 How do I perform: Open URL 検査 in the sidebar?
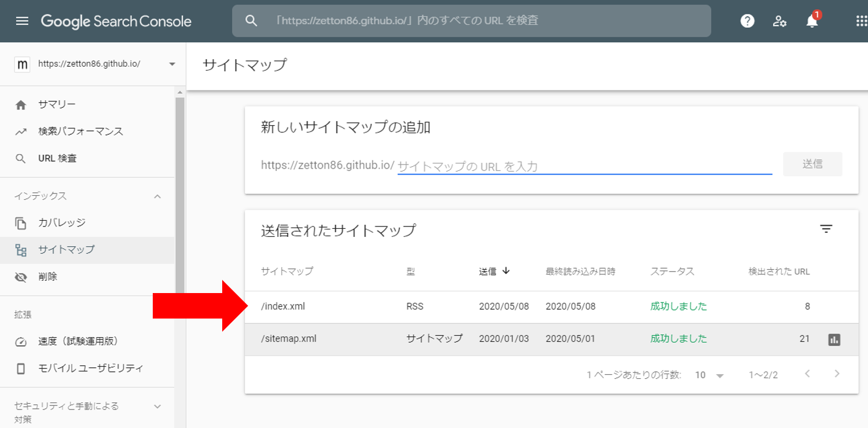click(x=57, y=158)
